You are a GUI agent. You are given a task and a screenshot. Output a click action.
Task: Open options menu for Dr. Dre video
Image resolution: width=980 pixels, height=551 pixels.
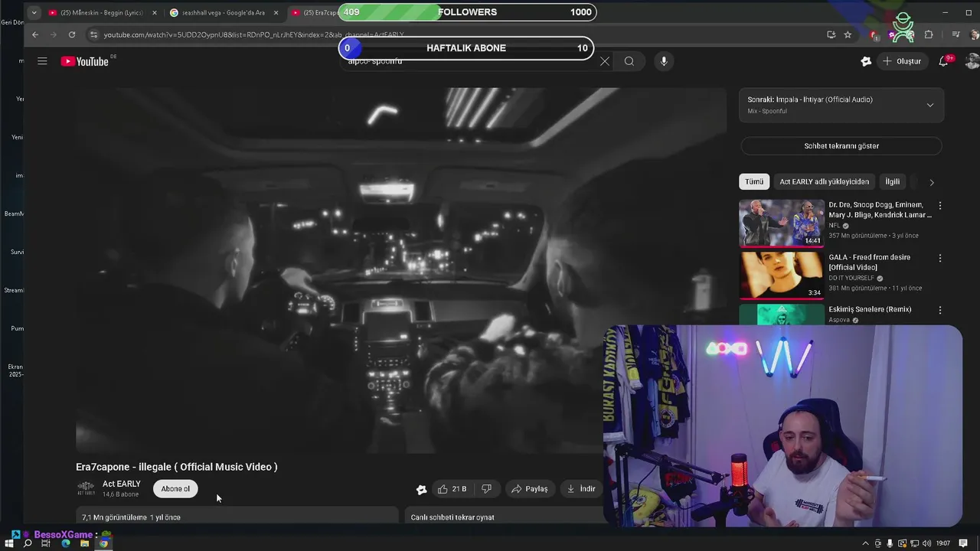tap(940, 206)
